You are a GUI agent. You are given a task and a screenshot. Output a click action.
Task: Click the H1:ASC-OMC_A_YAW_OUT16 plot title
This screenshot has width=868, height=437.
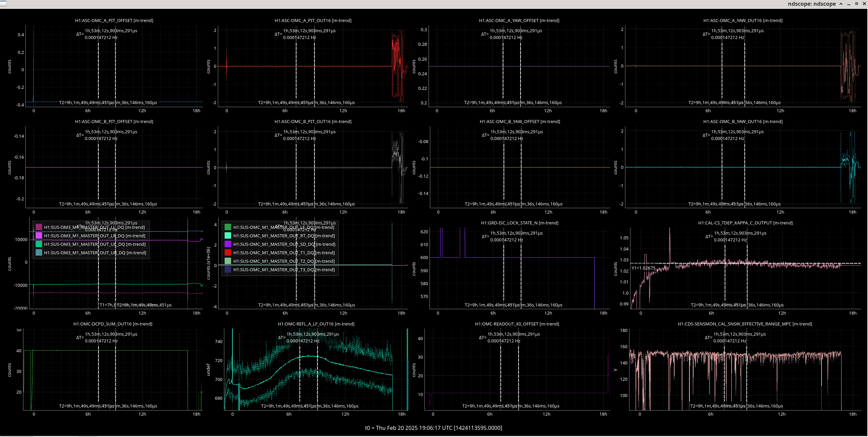click(x=743, y=20)
